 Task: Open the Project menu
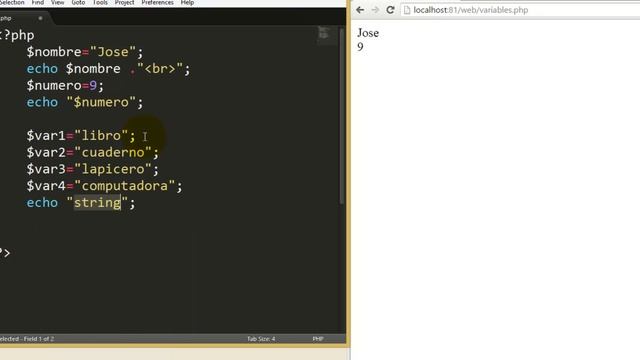[x=124, y=2]
